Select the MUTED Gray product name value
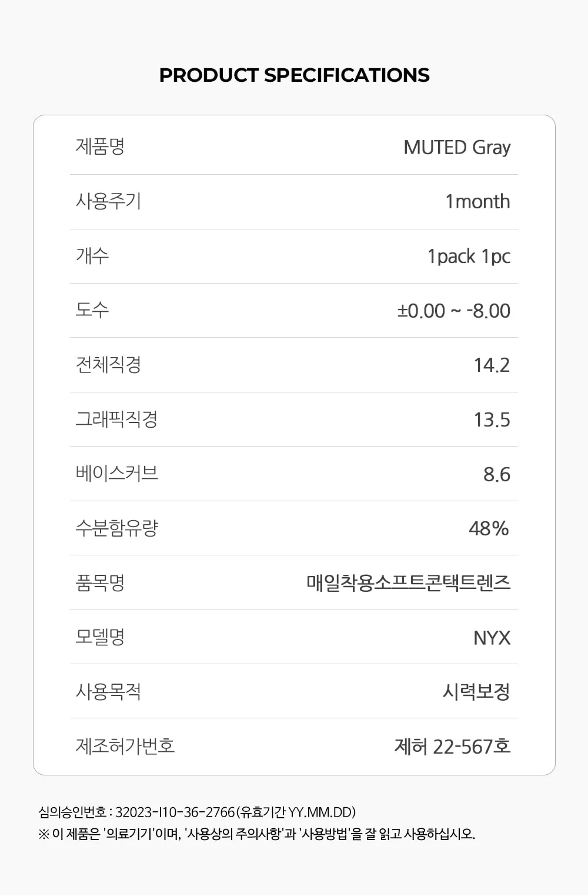The width and height of the screenshot is (588, 896). click(x=457, y=148)
